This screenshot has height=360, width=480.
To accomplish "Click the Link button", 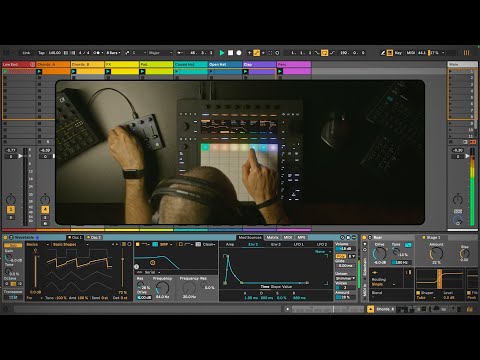I will pos(26,53).
